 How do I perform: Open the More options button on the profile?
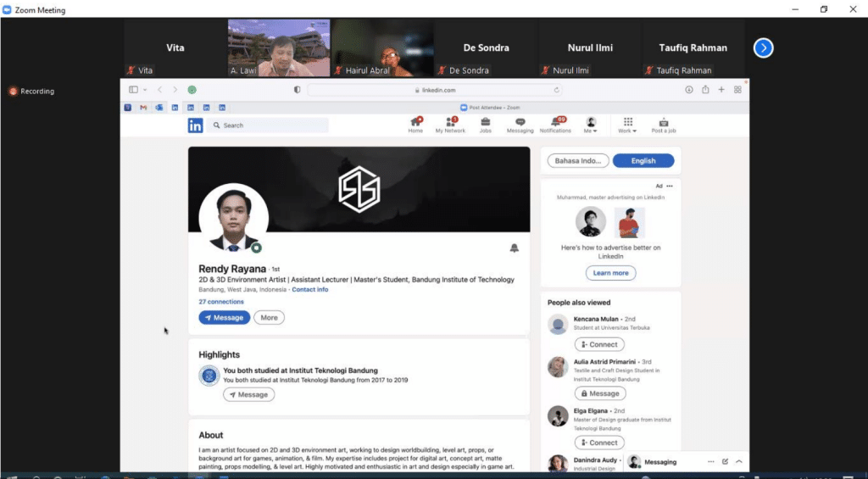(269, 318)
